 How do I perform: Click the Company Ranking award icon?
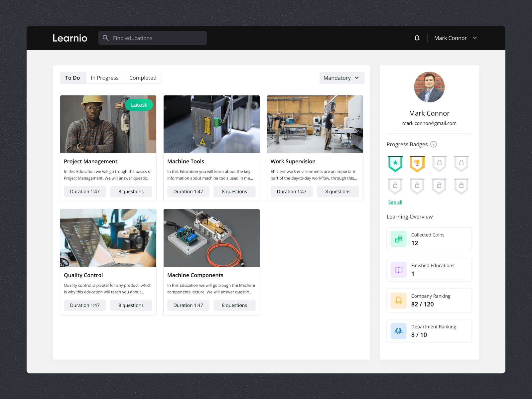click(399, 300)
